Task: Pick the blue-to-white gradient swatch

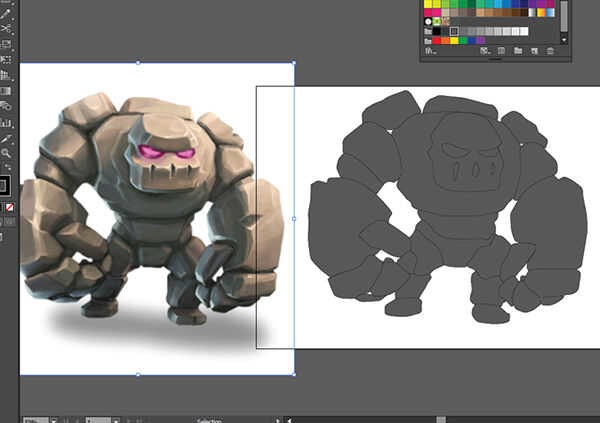Action: [551, 12]
